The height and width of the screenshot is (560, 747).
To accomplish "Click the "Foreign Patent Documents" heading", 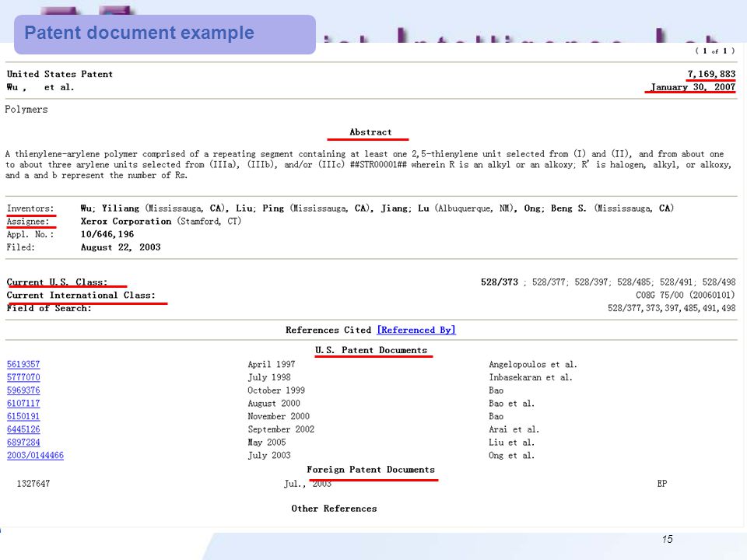I will click(370, 470).
